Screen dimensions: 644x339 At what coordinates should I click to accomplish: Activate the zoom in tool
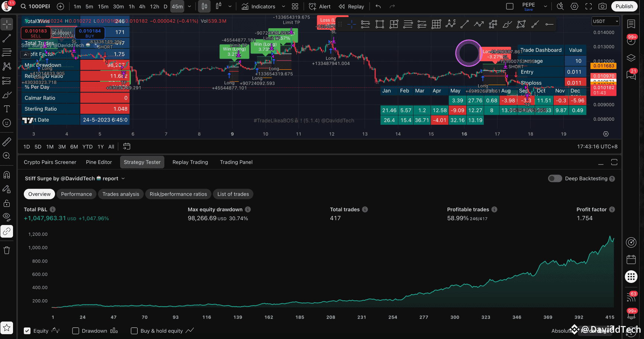point(7,156)
